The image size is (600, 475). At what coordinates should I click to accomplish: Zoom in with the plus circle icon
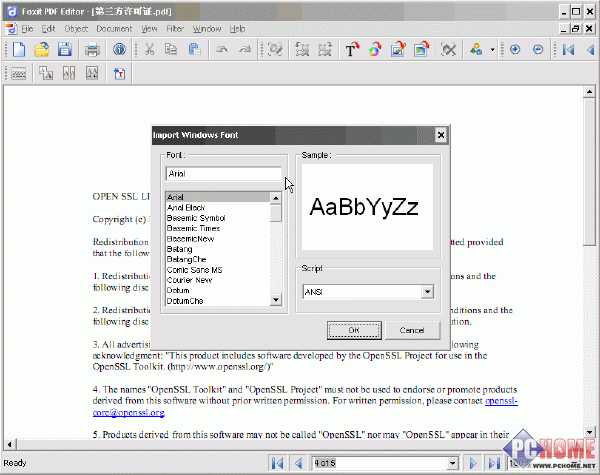click(x=515, y=50)
